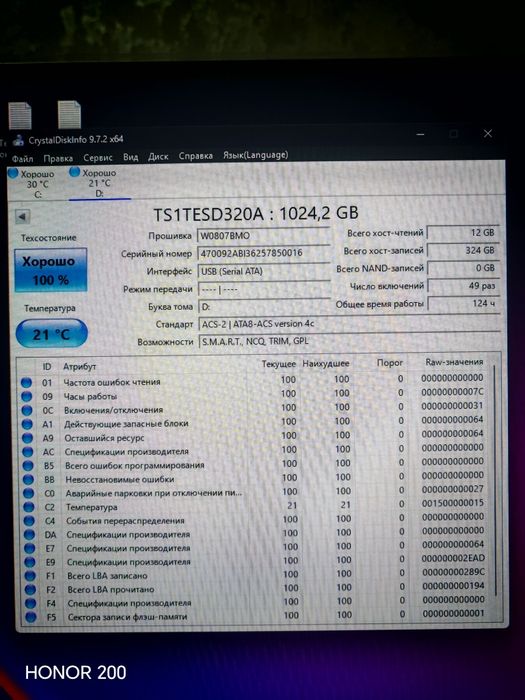This screenshot has height=700, width=525.
Task: Click status icon for attribute DA
Action: pos(29,534)
